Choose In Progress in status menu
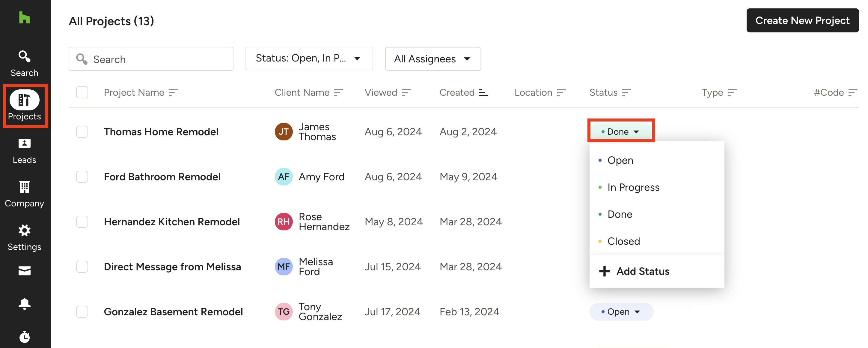 coord(656,187)
